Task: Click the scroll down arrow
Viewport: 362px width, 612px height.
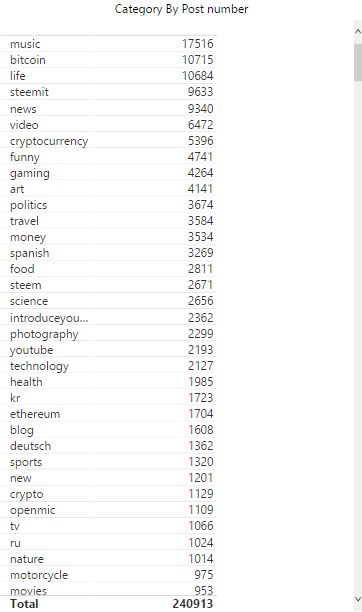Action: tap(358, 599)
